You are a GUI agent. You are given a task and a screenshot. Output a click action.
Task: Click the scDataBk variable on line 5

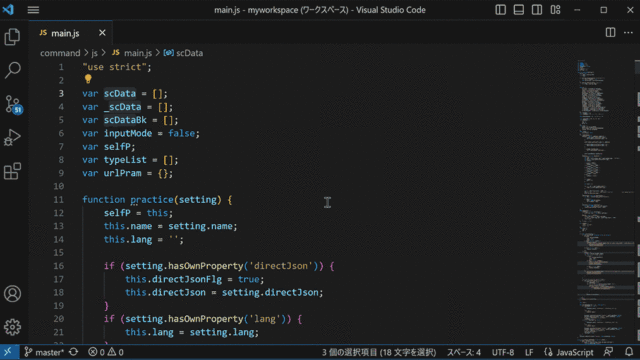125,120
